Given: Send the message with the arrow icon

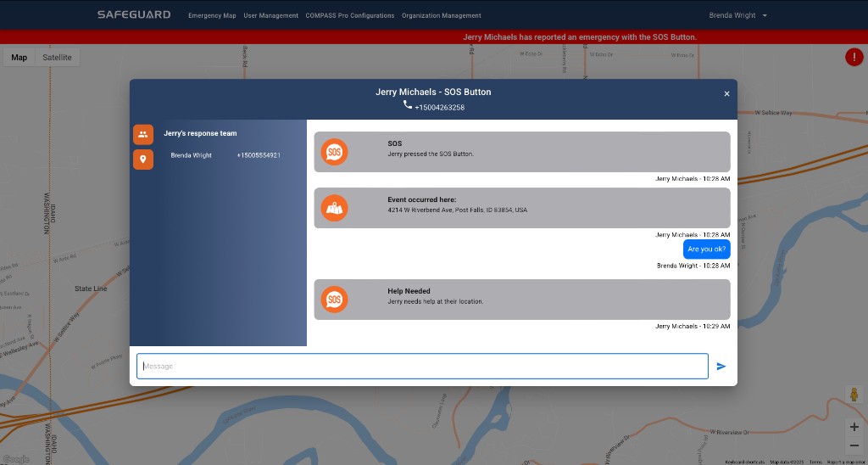Looking at the screenshot, I should point(721,367).
